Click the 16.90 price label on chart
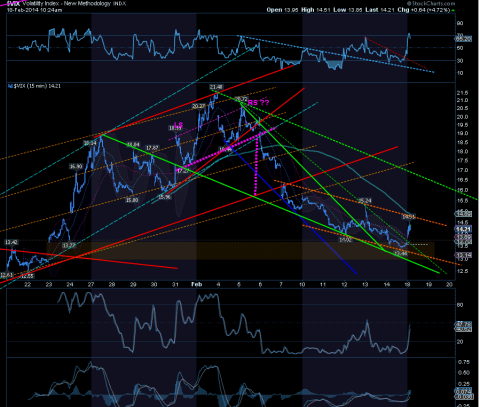480x407 pixels. (76, 166)
